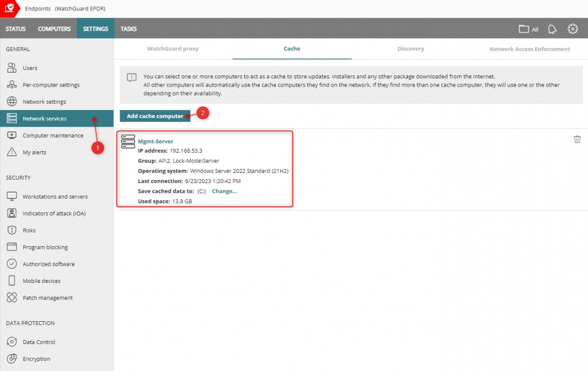Click Change link for cached data drive
Screen dimensions: 588x371
click(224, 191)
